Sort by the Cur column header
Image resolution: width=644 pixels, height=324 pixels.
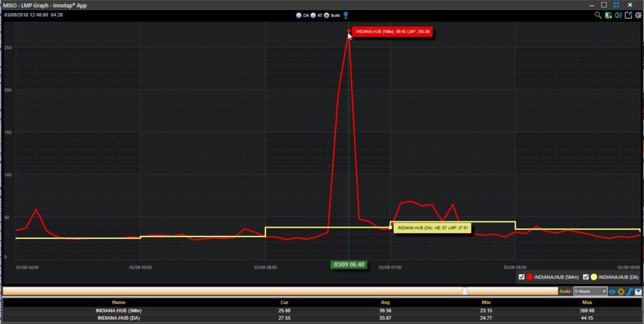point(284,302)
